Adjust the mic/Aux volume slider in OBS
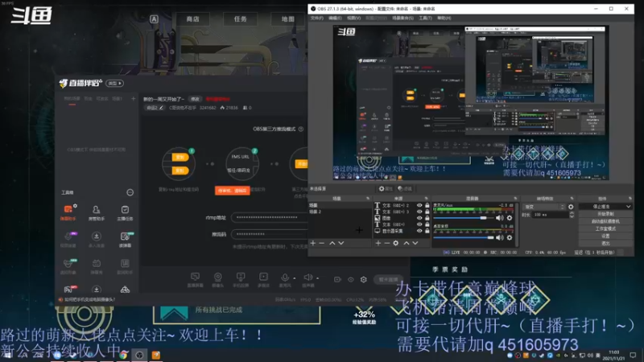 coord(464,218)
